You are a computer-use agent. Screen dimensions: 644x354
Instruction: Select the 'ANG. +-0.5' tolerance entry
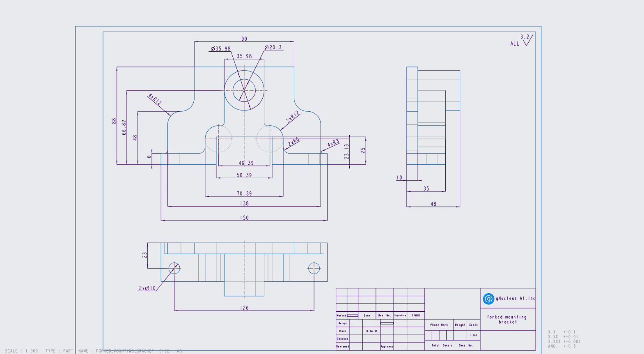pyautogui.click(x=562, y=346)
